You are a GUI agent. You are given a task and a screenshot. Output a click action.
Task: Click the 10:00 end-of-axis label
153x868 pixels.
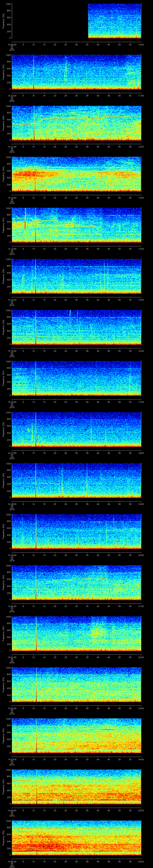click(x=141, y=44)
